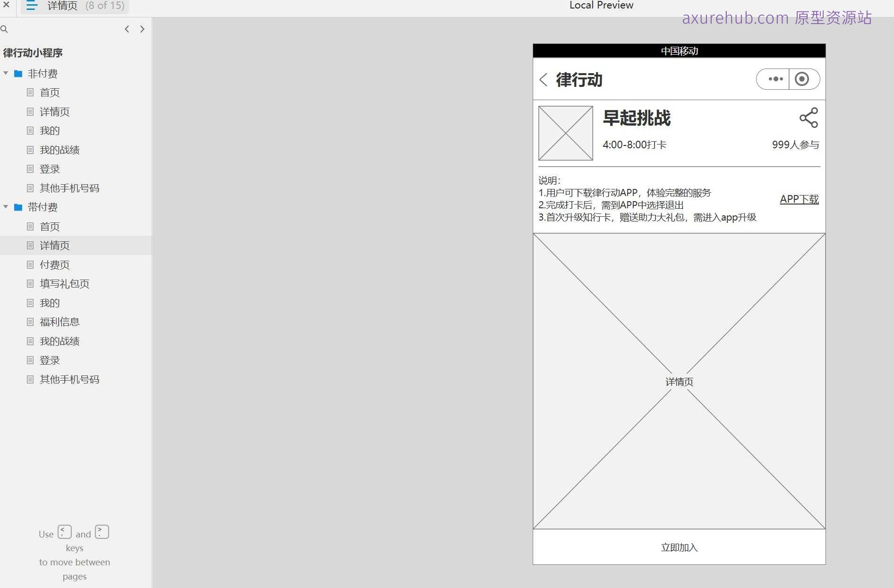
Task: Open the 付费页 page
Action: [55, 265]
